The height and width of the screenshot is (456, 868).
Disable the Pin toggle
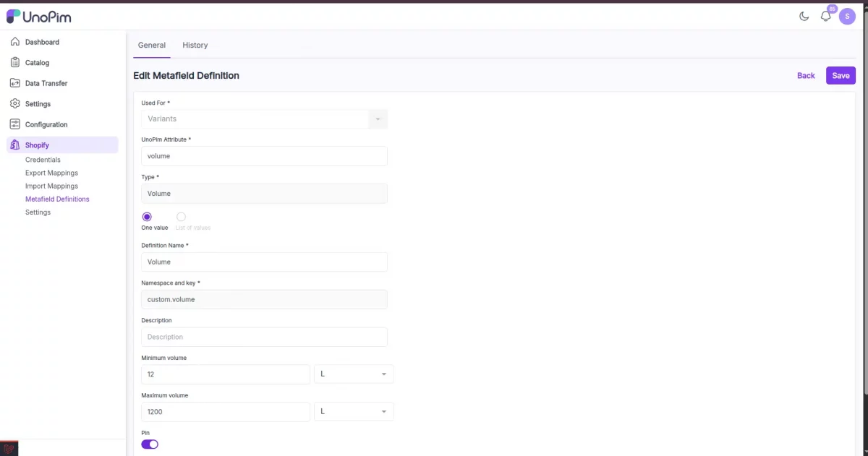[x=149, y=444]
